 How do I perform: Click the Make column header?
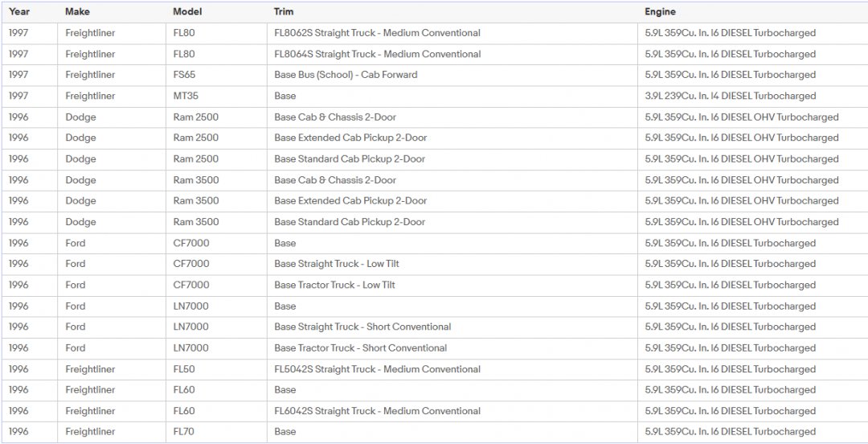[x=77, y=11]
